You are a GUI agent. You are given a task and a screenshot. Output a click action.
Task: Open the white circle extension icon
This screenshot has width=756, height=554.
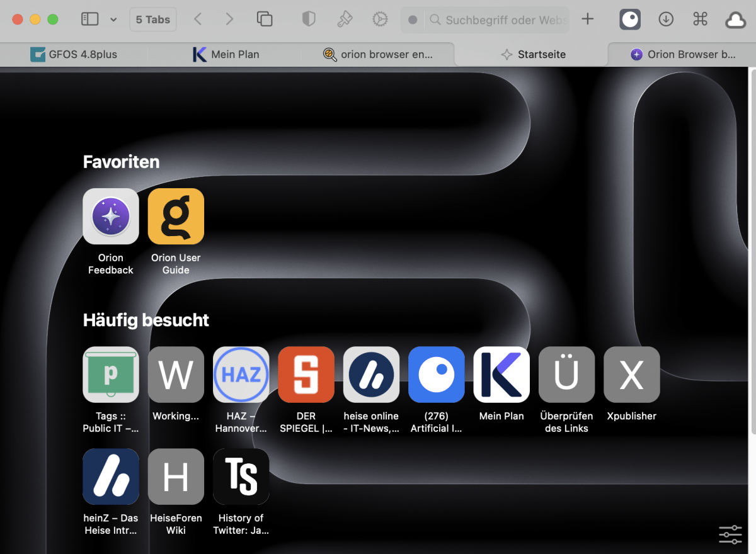[630, 20]
